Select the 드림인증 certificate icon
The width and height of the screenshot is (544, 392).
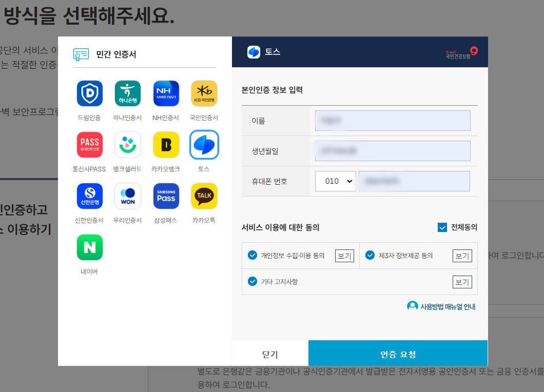(x=89, y=93)
